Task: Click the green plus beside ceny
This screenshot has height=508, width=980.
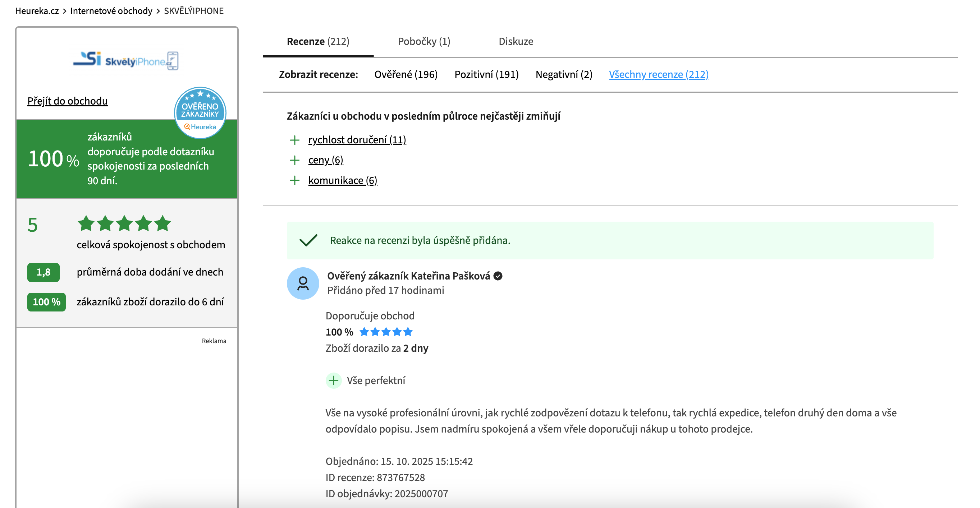Action: [x=294, y=160]
